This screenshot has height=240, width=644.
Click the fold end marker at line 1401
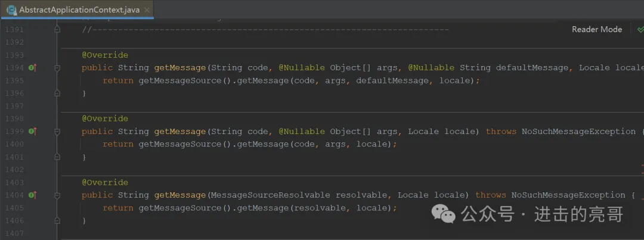[x=57, y=157]
